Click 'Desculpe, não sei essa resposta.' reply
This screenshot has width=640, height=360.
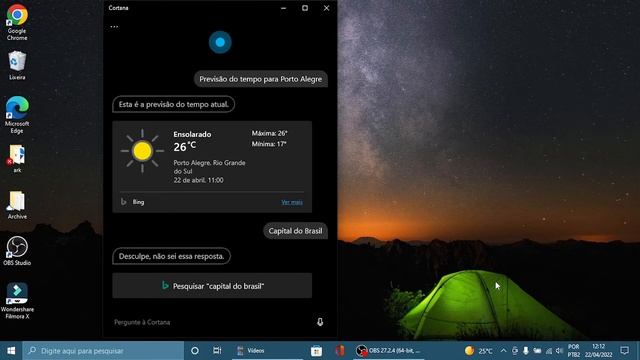tap(171, 256)
